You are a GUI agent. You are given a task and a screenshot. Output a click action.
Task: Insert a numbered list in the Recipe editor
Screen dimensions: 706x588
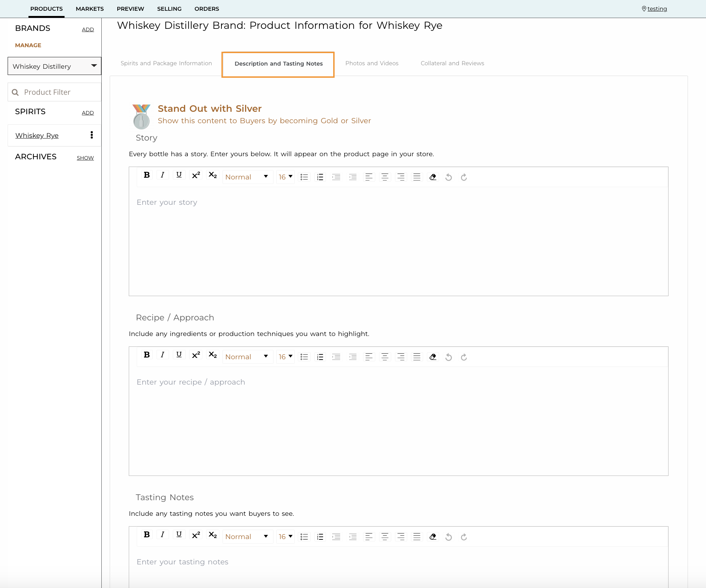tap(320, 357)
